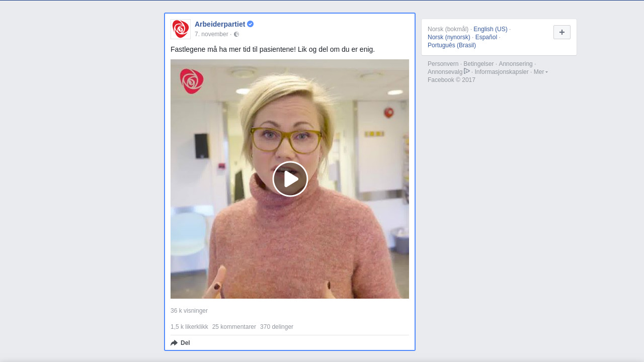Open the Informasjonskapsler footer link

[x=502, y=72]
